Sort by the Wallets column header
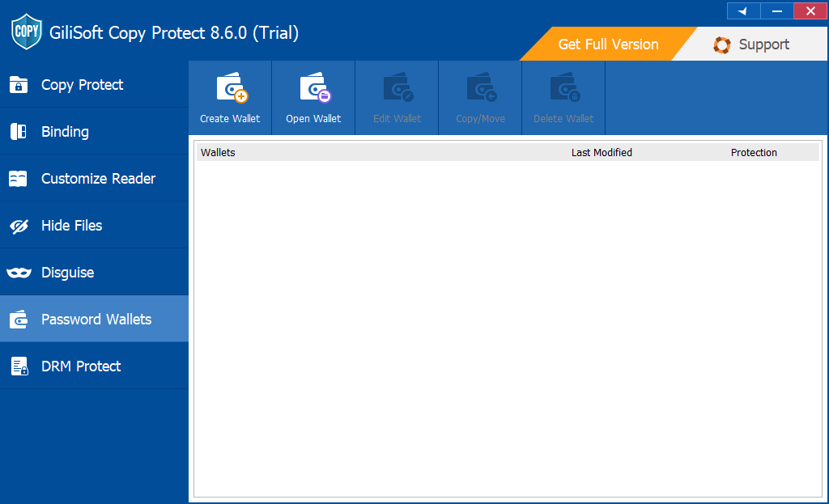 [218, 153]
